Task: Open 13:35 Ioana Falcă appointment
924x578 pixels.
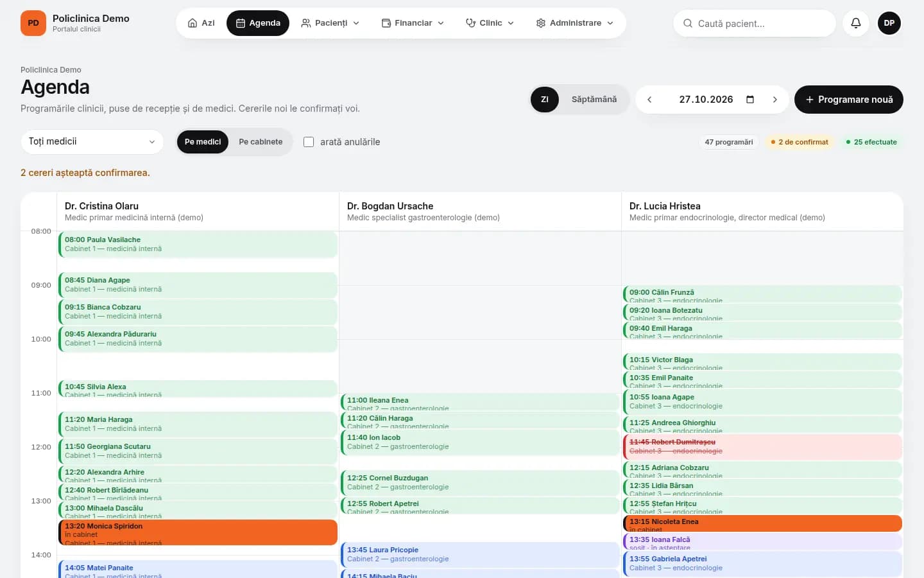Action: coord(762,541)
